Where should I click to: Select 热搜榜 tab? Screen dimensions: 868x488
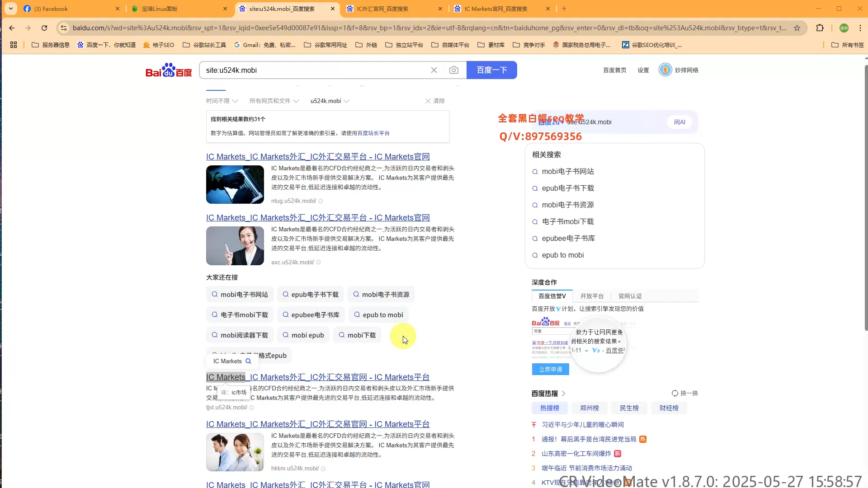coord(550,408)
